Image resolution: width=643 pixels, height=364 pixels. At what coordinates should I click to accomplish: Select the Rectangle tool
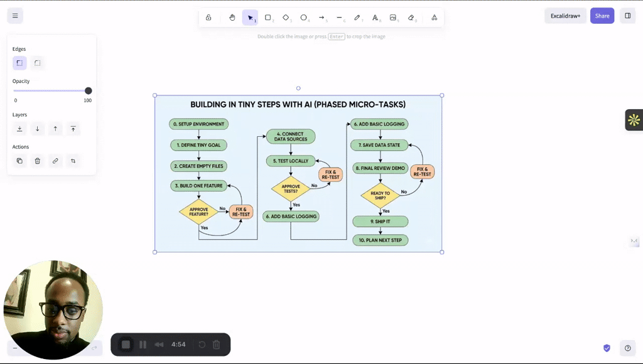pos(268,17)
